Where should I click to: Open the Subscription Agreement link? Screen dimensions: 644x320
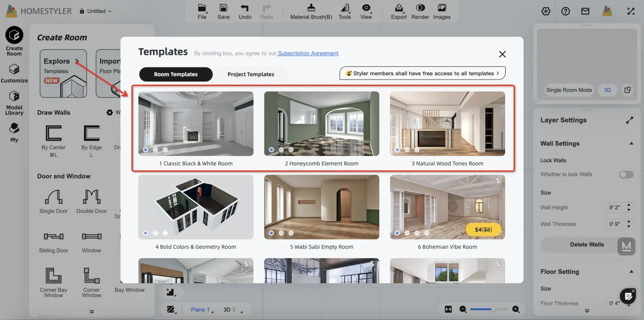(308, 53)
